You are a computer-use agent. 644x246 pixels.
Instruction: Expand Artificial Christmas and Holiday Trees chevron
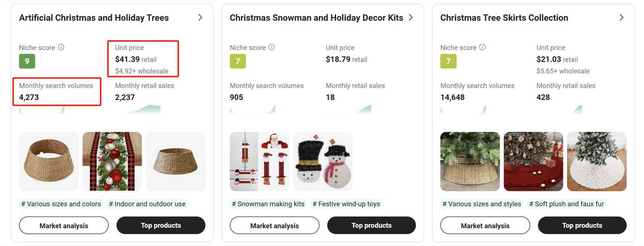click(x=200, y=18)
